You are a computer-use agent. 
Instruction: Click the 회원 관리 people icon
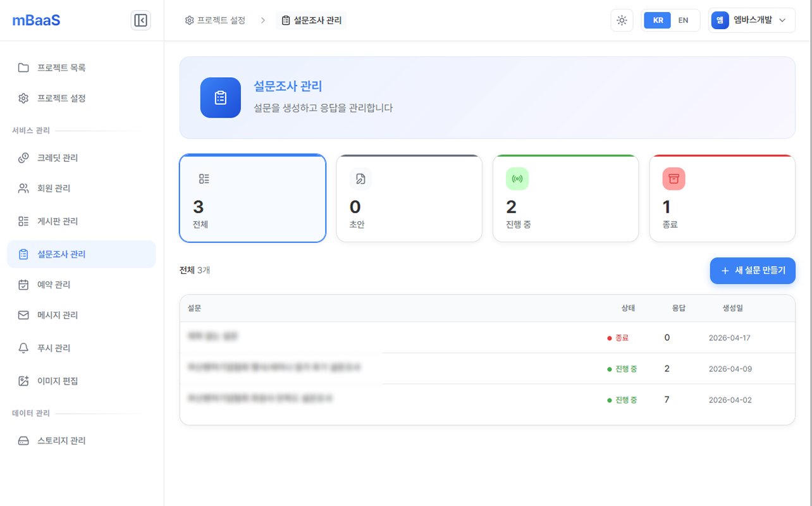point(23,188)
